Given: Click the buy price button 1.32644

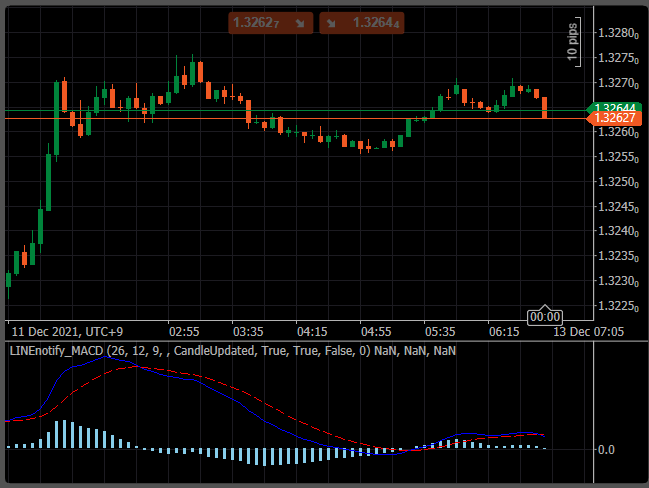Looking at the screenshot, I should click(x=362, y=23).
